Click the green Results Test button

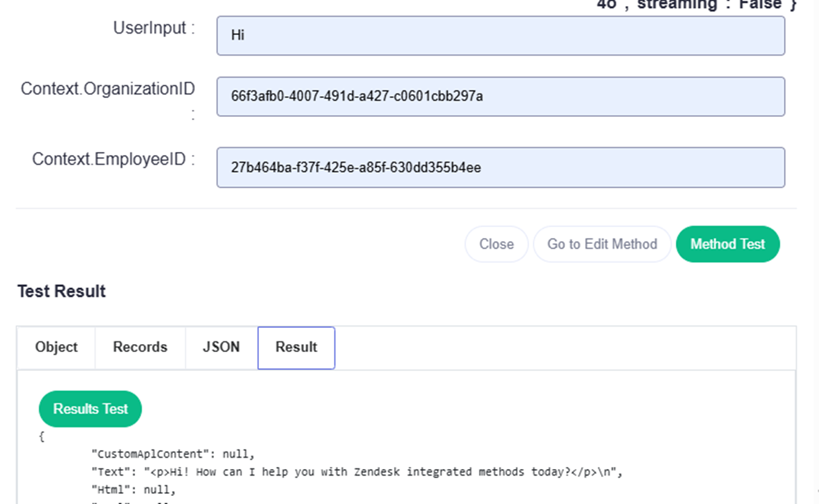(x=90, y=409)
